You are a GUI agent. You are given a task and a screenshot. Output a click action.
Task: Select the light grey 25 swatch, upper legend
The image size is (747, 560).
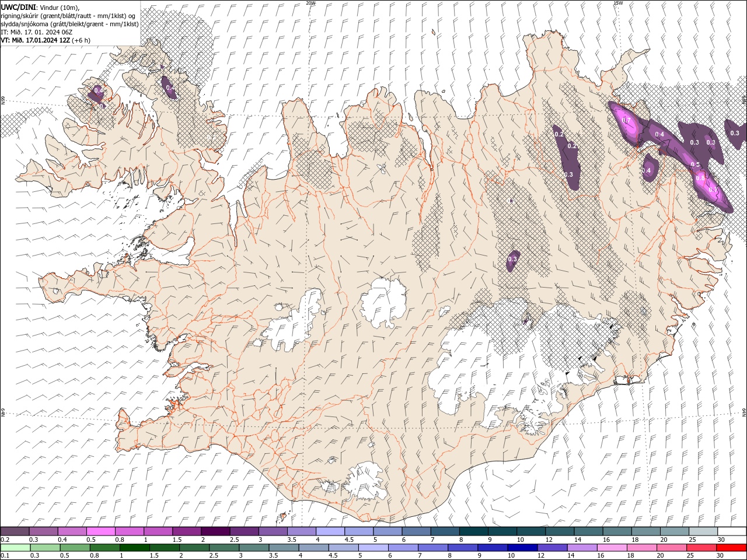[703, 531]
